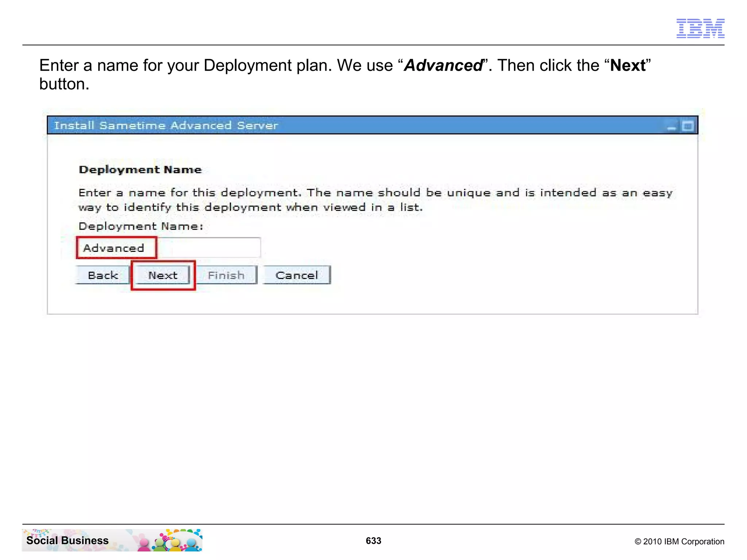Click the 'Enter a name for this deployment' description
Screen dimensions: 747x560
(x=376, y=200)
